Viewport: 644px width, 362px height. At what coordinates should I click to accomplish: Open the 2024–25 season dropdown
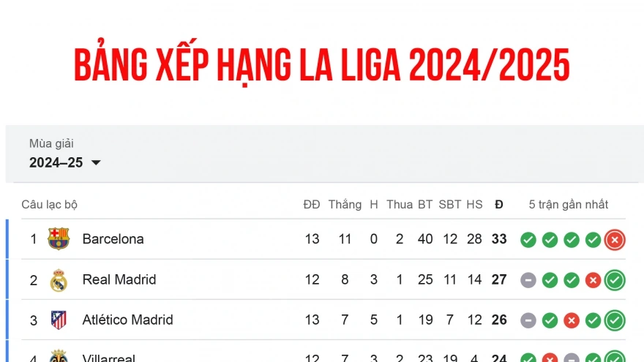64,162
